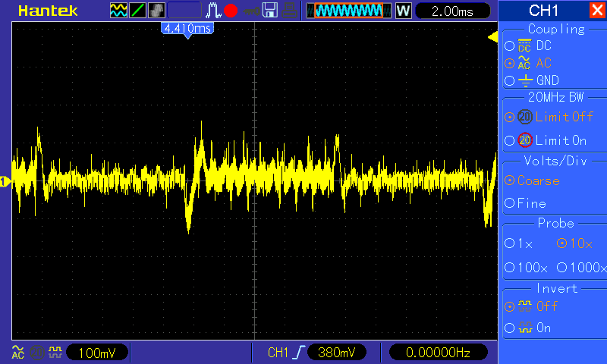The width and height of the screenshot is (607, 364).
Task: Click the W window mode icon
Action: 404,11
